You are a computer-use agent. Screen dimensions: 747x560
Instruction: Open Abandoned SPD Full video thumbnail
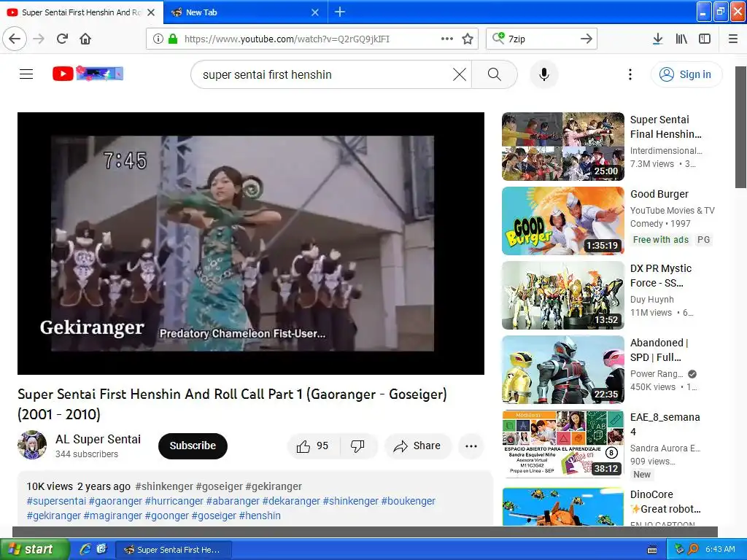click(x=562, y=370)
